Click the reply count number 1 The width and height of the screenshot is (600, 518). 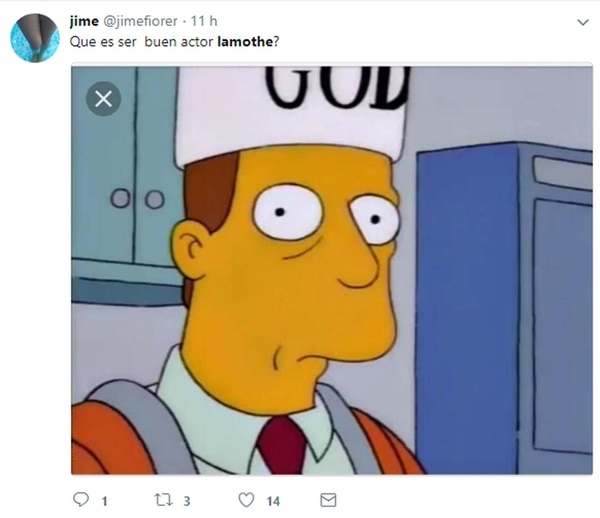[x=104, y=501]
